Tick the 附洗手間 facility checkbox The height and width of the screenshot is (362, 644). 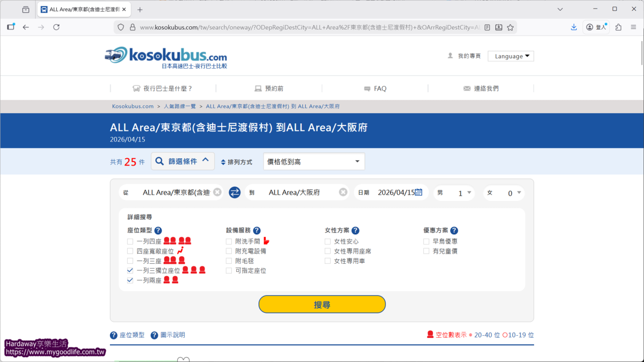[229, 241]
